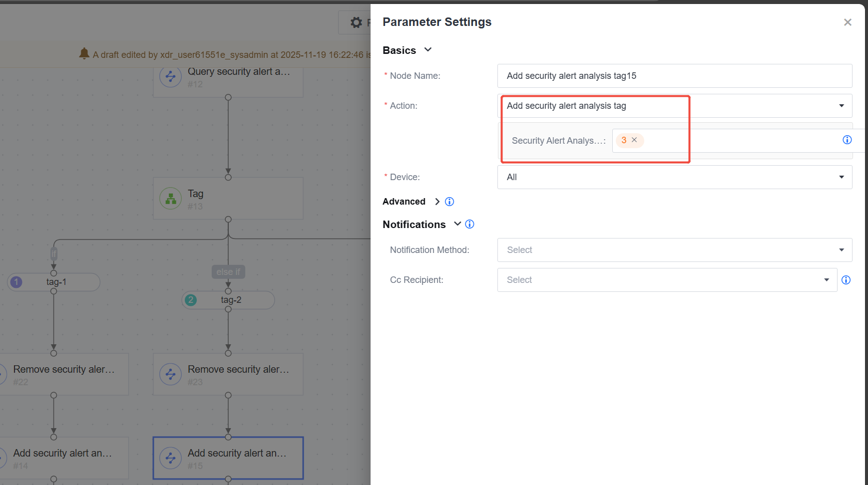This screenshot has width=868, height=485.
Task: Remove tag 3 using its x
Action: click(634, 140)
